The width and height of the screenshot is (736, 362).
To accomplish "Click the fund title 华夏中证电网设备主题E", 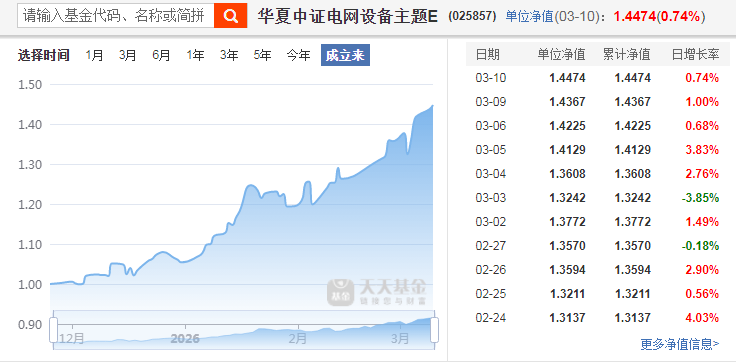I will [348, 16].
